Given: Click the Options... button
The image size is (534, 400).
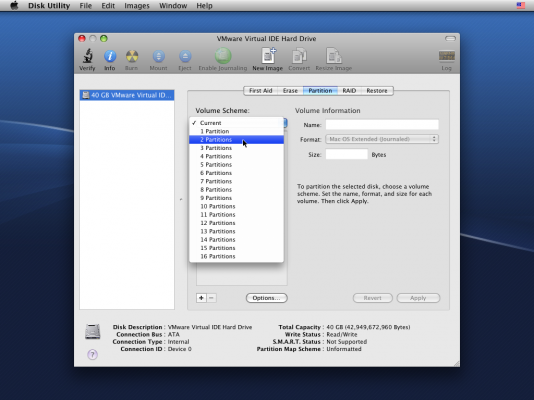Looking at the screenshot, I should pos(267,298).
